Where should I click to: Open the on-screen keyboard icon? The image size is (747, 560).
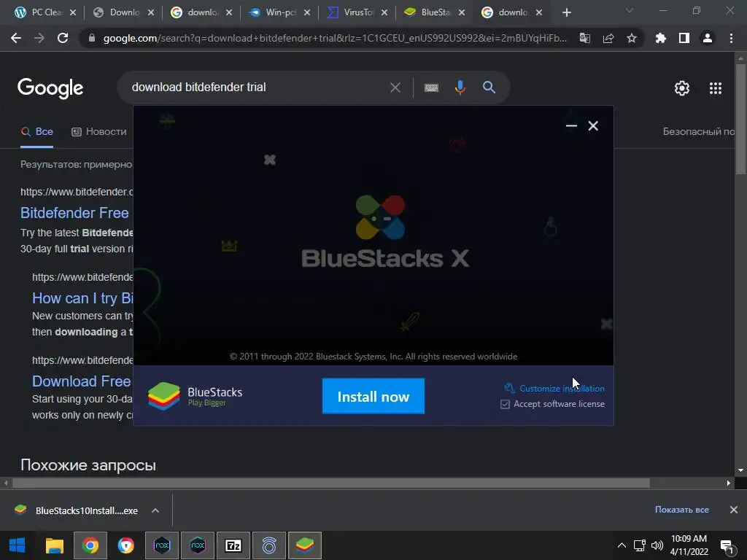coord(431,87)
